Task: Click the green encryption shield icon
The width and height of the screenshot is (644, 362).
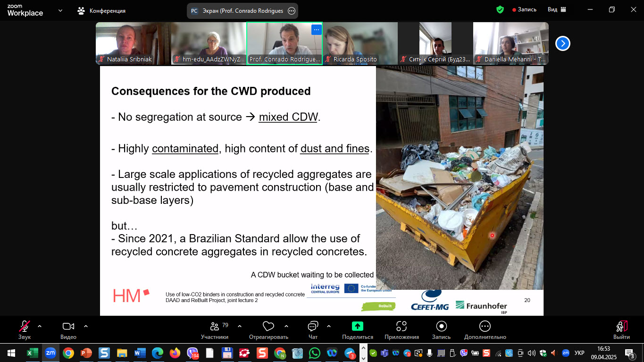Action: coord(500,9)
